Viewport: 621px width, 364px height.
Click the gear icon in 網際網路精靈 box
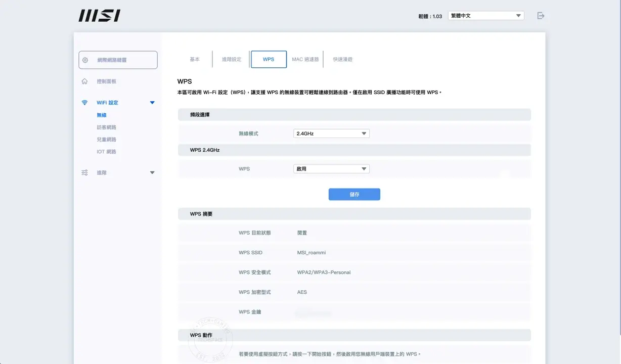(85, 60)
